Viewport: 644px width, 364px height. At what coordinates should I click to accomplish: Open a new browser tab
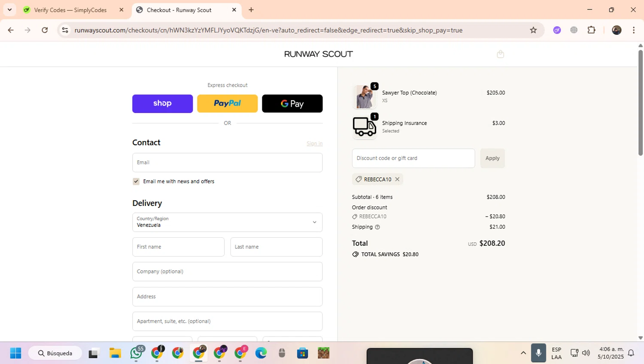pyautogui.click(x=251, y=10)
